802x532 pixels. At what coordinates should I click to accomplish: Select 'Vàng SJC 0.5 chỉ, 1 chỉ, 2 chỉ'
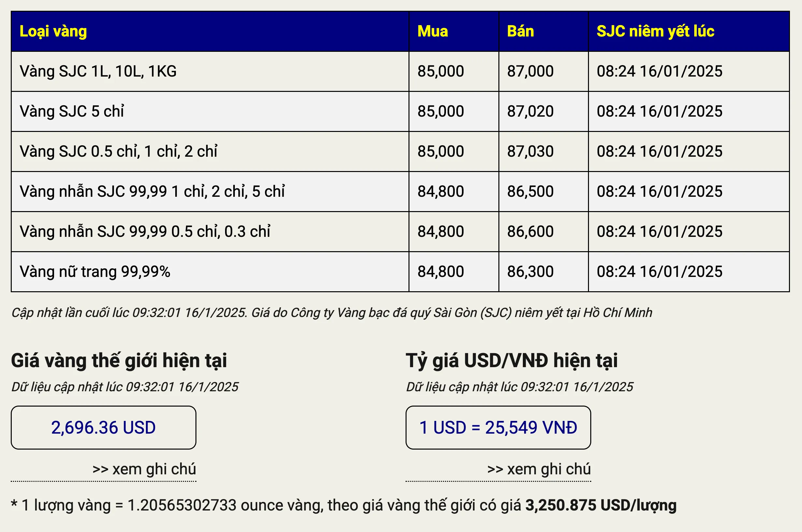118,151
